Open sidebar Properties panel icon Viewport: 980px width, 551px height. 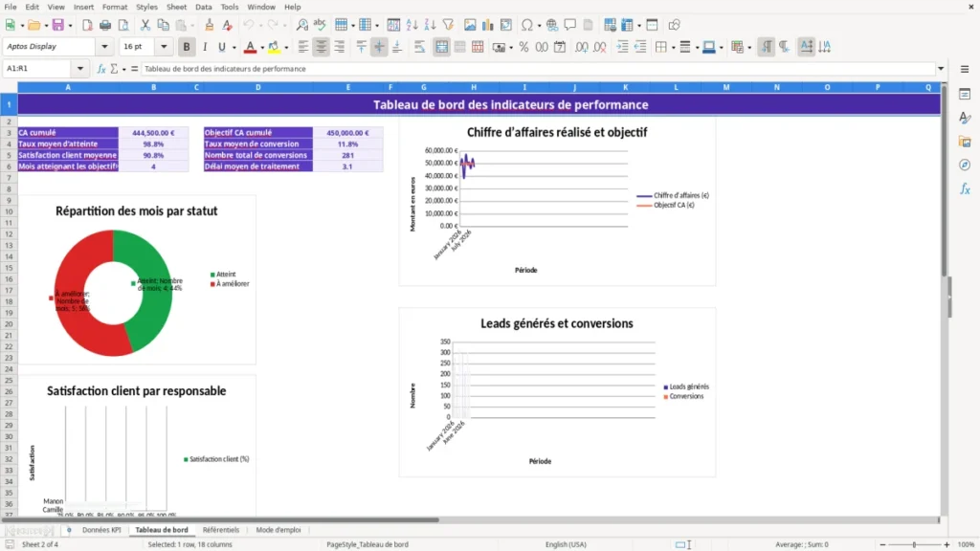pyautogui.click(x=965, y=95)
